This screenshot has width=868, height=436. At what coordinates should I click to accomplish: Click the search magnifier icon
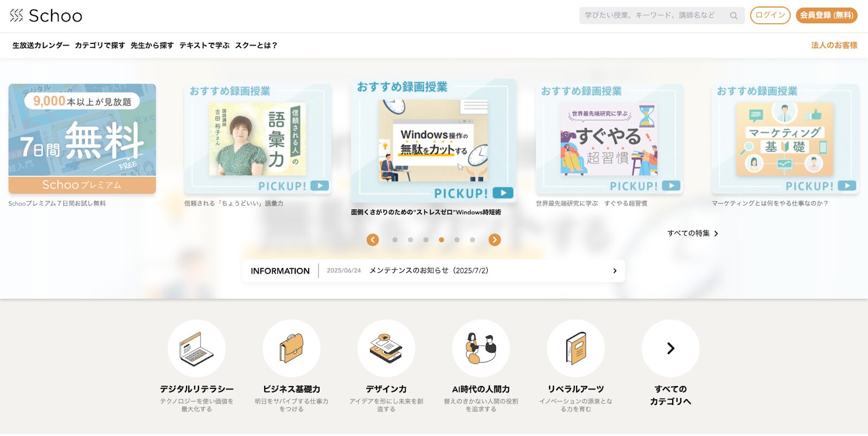(733, 16)
